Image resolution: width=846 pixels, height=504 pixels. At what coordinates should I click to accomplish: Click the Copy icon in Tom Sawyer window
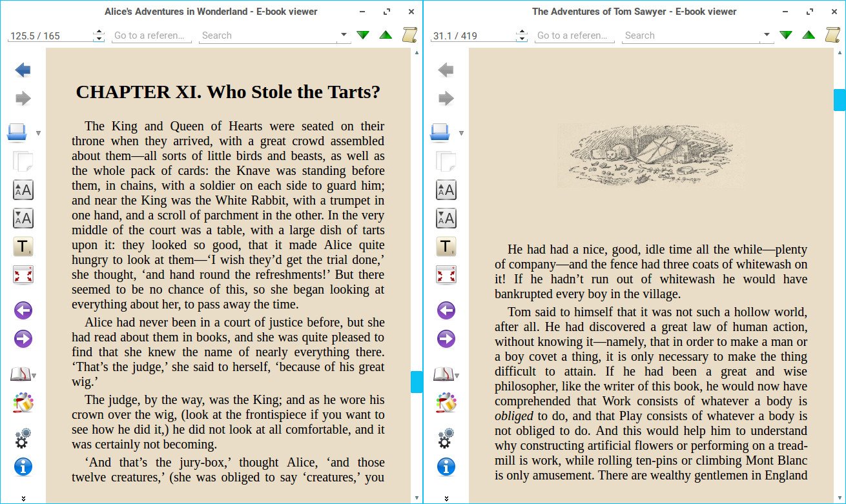click(446, 161)
